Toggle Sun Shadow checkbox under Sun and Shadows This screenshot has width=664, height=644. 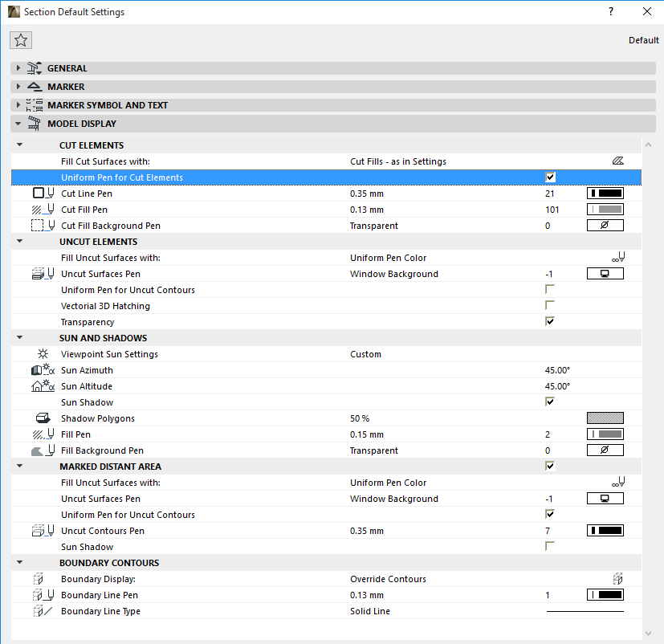coord(550,401)
